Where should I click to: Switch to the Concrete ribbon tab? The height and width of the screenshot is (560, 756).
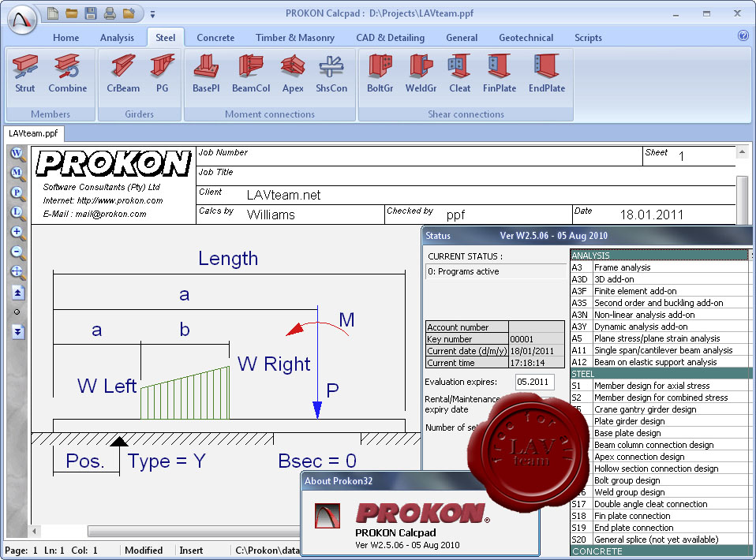(215, 38)
